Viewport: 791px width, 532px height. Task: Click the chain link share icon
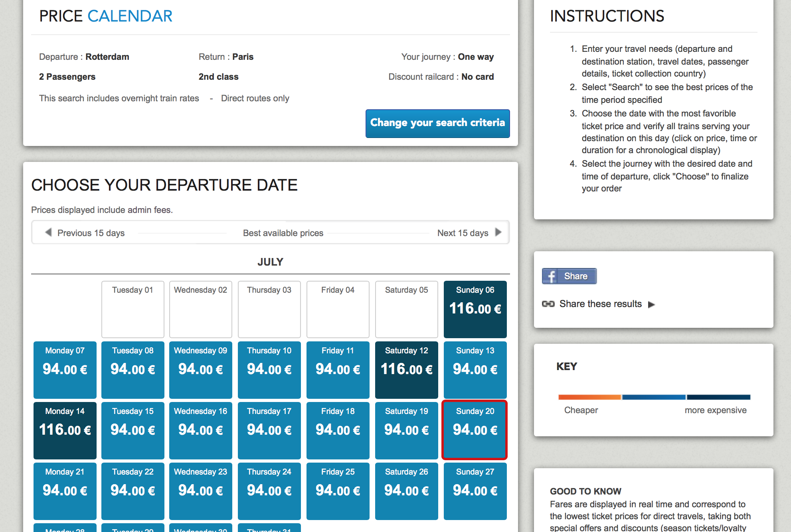coord(548,304)
